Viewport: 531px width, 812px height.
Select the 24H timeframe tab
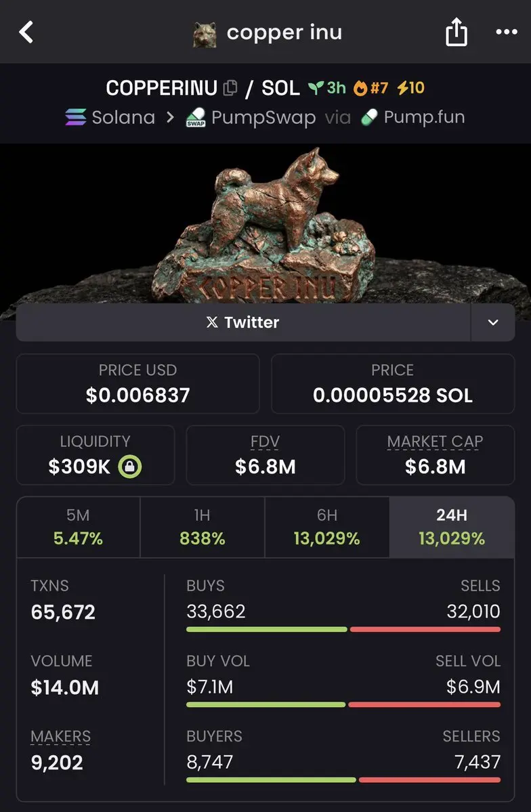pos(452,527)
